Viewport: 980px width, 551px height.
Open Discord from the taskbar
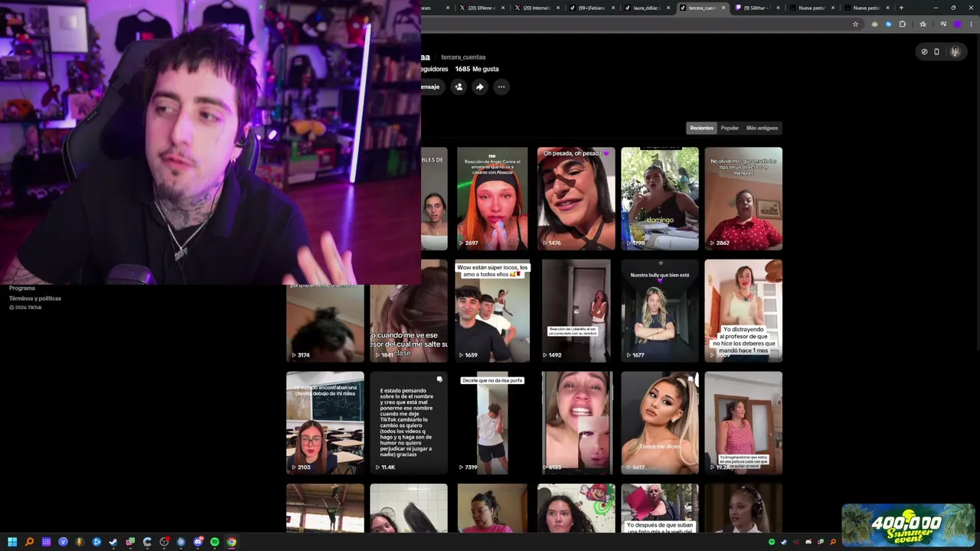[198, 542]
